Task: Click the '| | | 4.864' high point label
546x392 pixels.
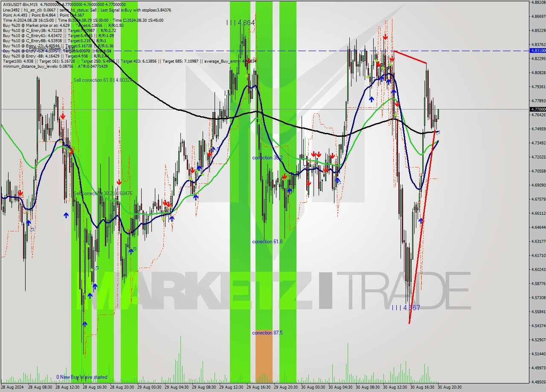Action: (241, 23)
